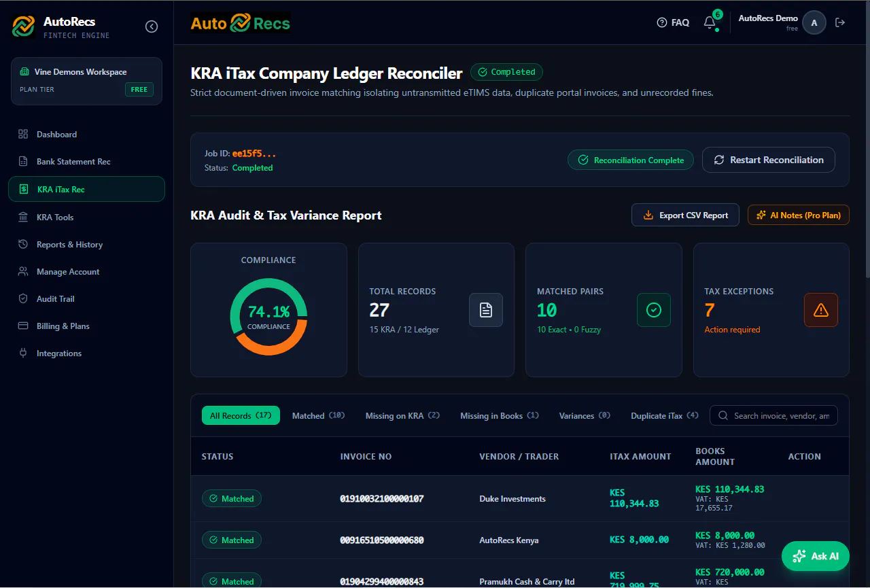Open the Ask AI assistant
This screenshot has height=588, width=870.
[816, 556]
